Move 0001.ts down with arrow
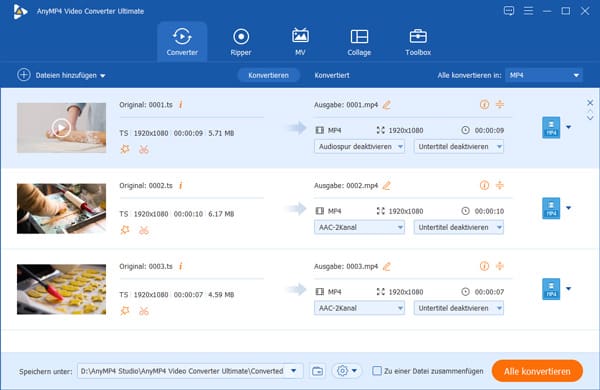 click(590, 118)
